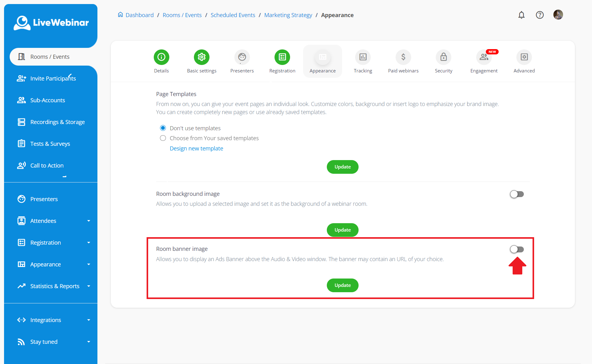Expand the Integrations sidebar section
Viewport: 592px width, 364px height.
[x=53, y=320]
